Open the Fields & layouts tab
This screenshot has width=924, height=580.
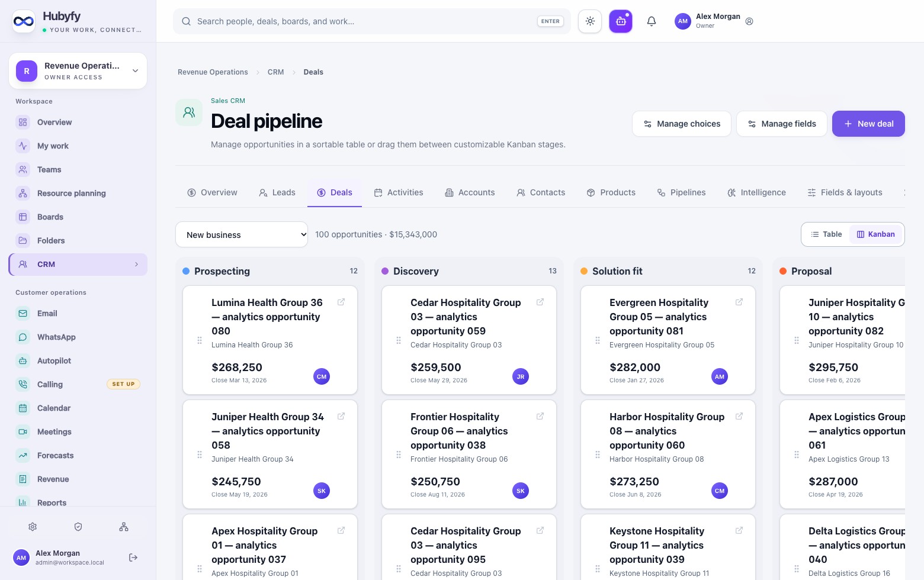[x=845, y=192]
